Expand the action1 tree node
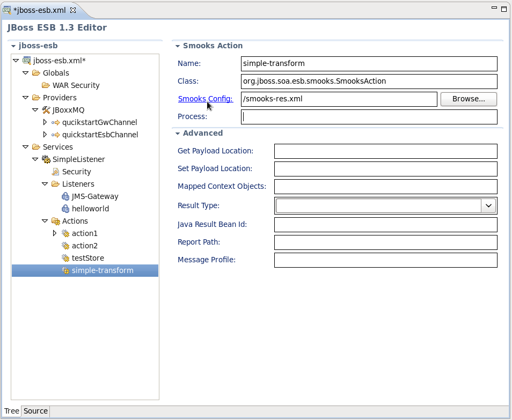Image resolution: width=512 pixels, height=420 pixels. pyautogui.click(x=54, y=233)
